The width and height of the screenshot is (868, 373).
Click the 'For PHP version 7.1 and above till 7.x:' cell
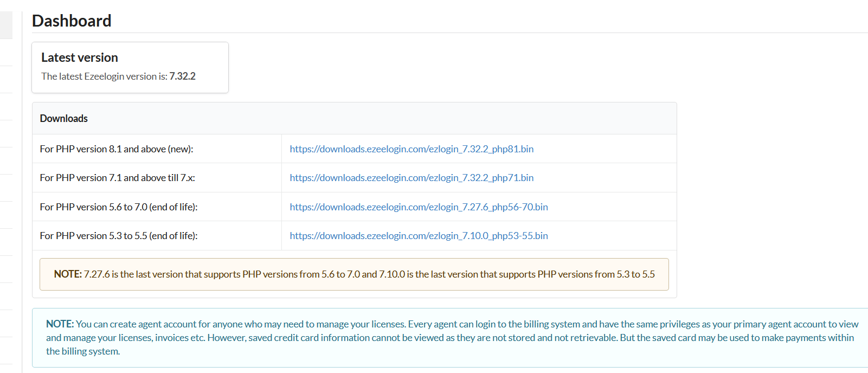pos(157,178)
